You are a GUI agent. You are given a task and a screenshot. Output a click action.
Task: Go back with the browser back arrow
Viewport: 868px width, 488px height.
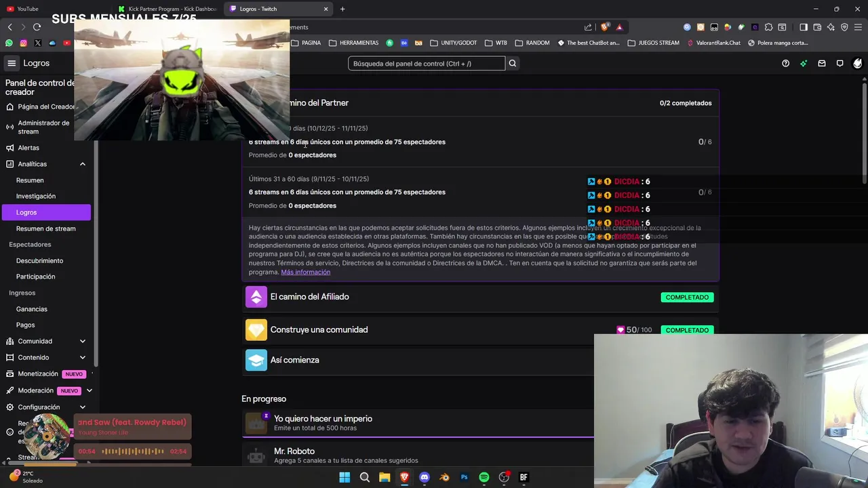(x=9, y=27)
